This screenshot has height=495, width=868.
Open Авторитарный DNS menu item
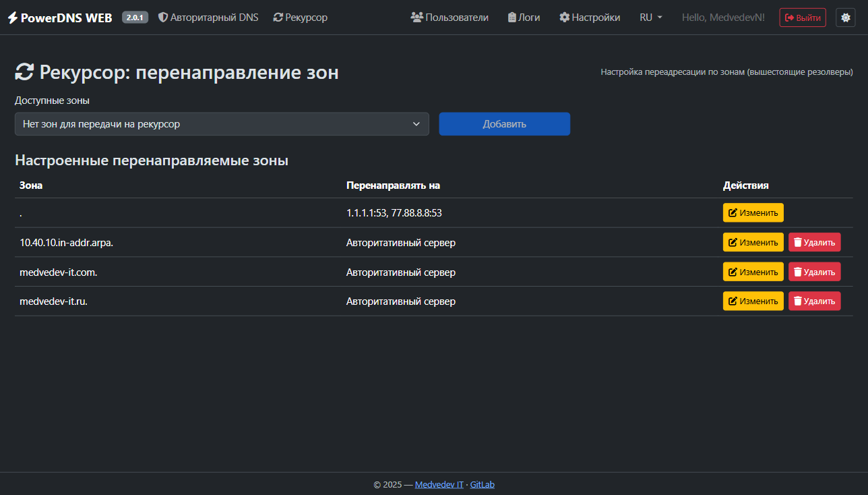pyautogui.click(x=208, y=18)
